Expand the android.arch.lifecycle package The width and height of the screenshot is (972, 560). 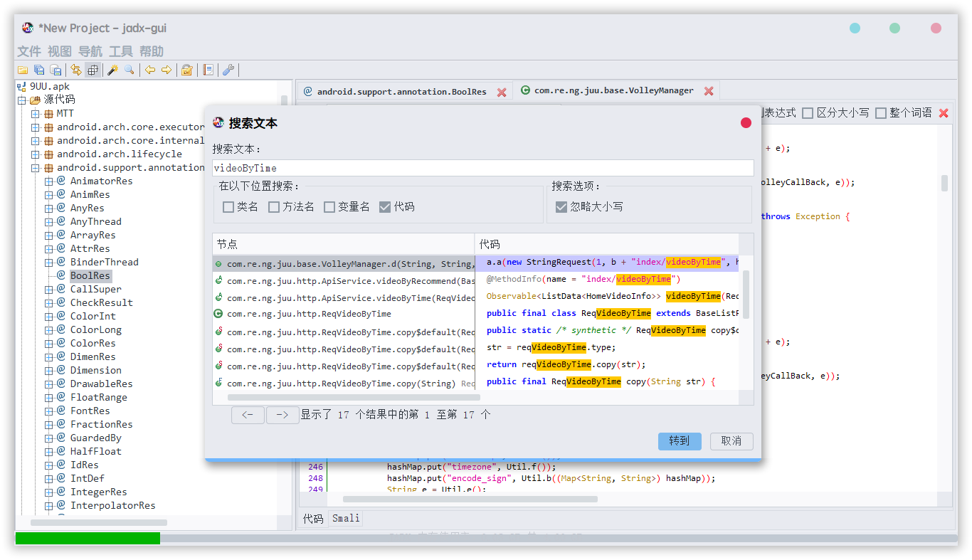click(x=36, y=154)
